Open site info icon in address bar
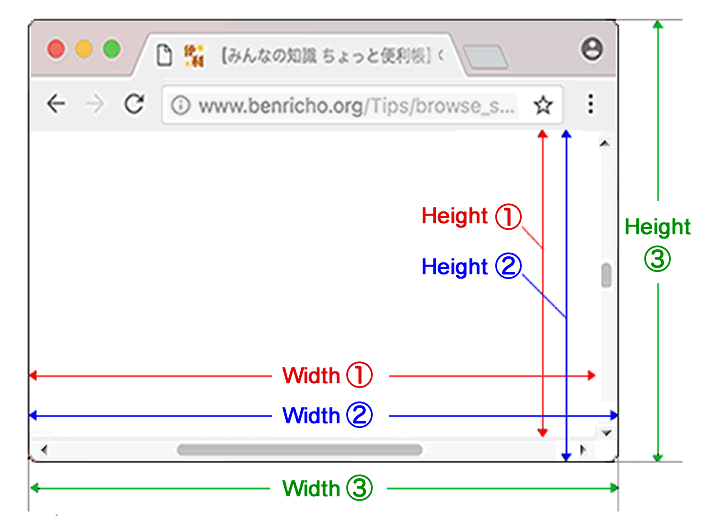 click(180, 105)
